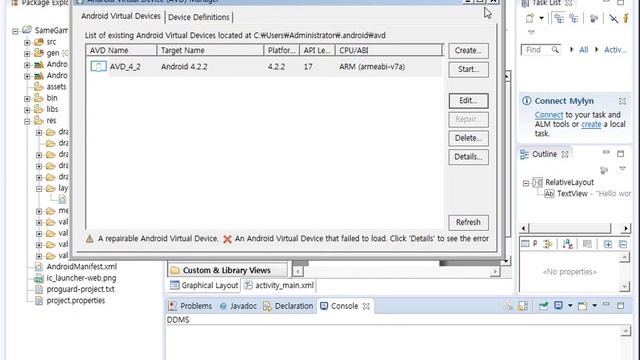Viewport: 640px width, 360px height.
Task: Select AndroidManifest.xml in Package Explorer
Action: 76,267
